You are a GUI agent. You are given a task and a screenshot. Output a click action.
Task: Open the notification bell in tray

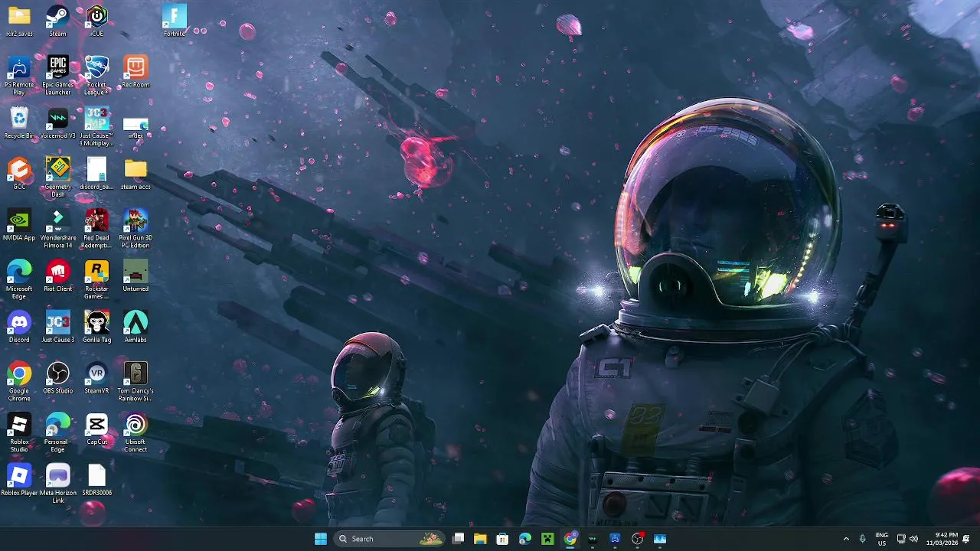pyautogui.click(x=967, y=539)
